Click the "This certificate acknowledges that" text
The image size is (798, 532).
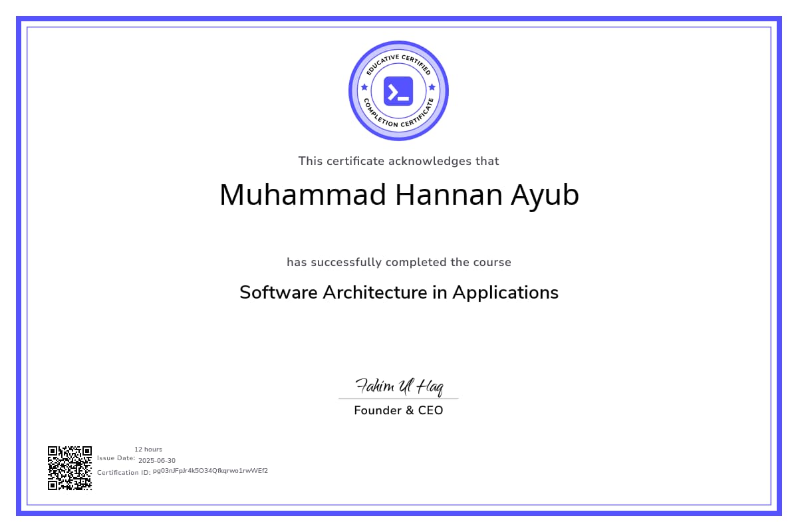(x=398, y=161)
